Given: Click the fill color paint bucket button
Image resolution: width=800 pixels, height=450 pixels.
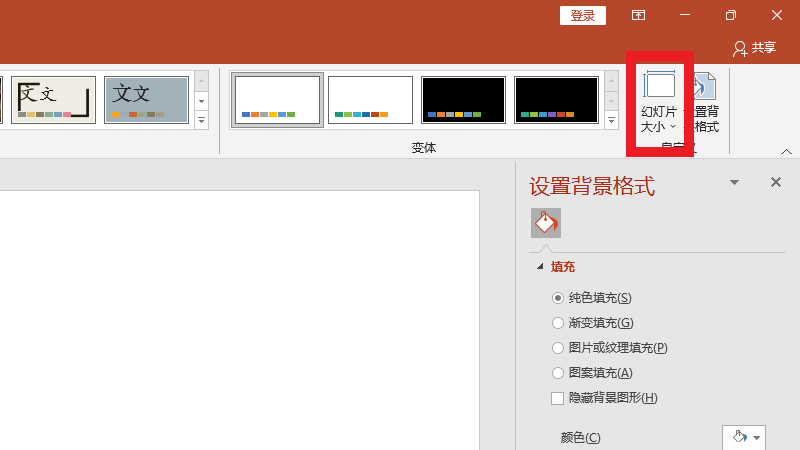Looking at the screenshot, I should pyautogui.click(x=740, y=437).
